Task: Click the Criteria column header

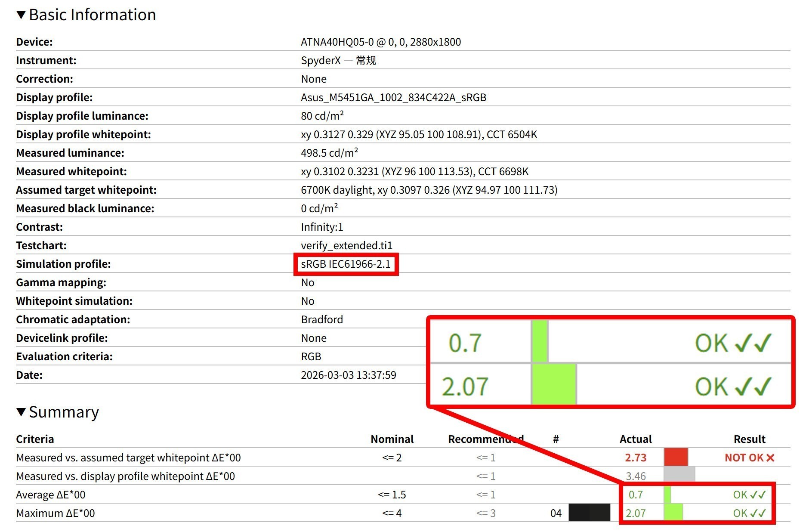Action: [35, 439]
